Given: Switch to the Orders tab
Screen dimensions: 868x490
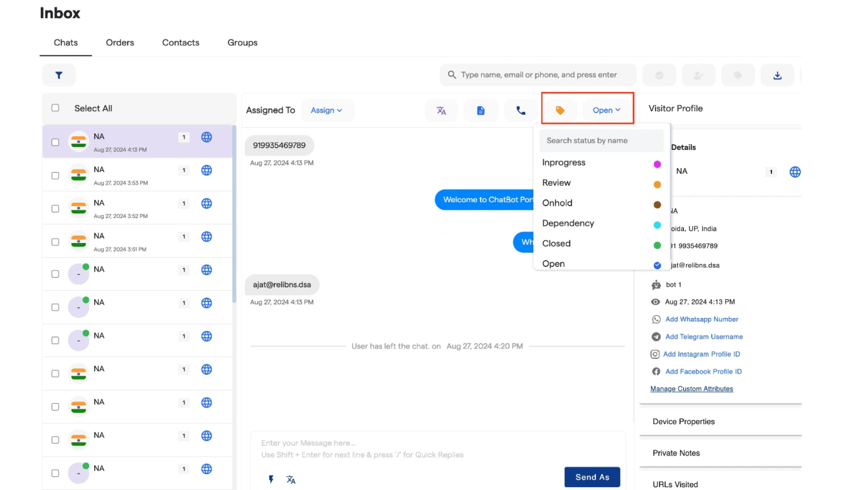Looking at the screenshot, I should 120,42.
